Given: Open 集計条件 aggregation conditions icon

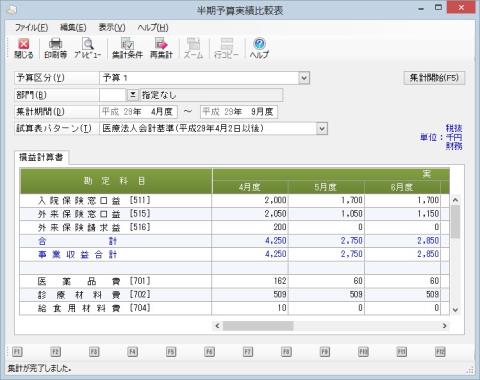Looking at the screenshot, I should 127,49.
